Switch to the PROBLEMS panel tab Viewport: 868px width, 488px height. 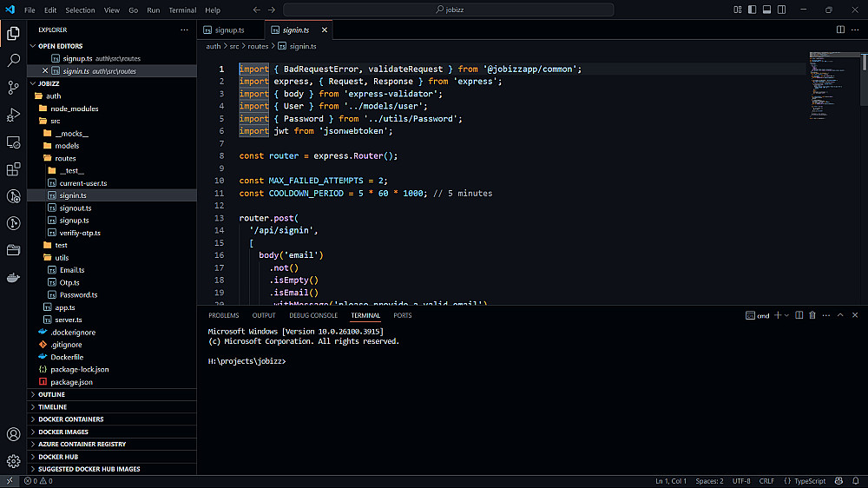(x=223, y=316)
